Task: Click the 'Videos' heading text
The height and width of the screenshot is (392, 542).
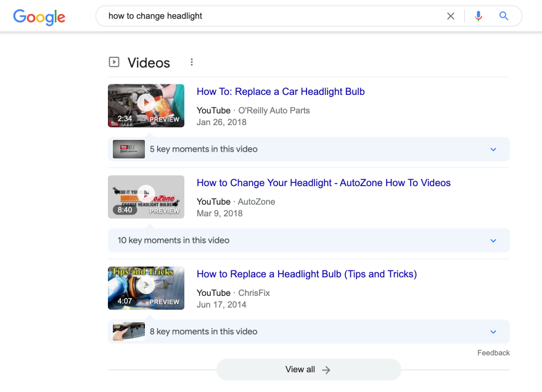Action: (x=149, y=63)
